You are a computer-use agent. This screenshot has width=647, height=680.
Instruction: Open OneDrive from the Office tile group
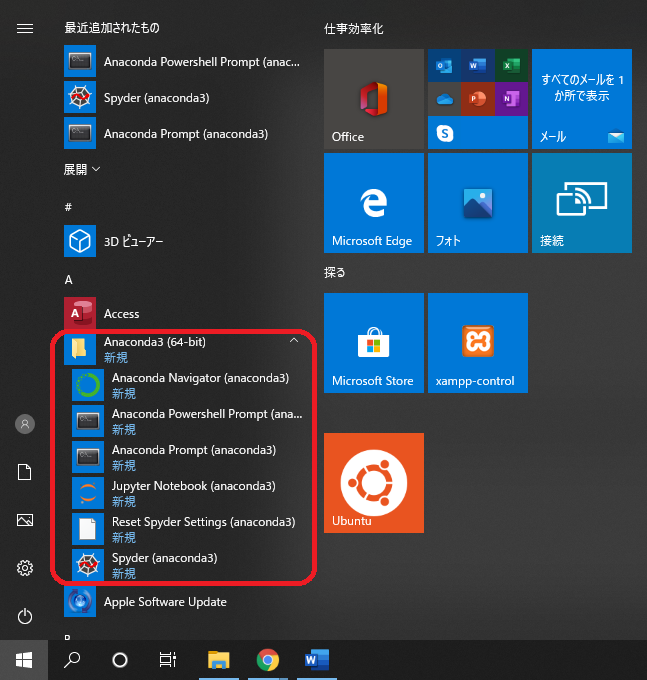click(x=444, y=99)
